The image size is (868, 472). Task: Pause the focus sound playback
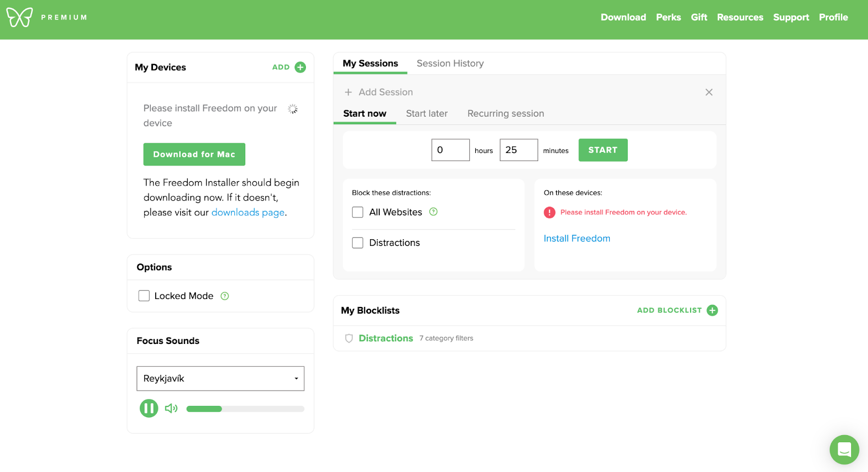pyautogui.click(x=149, y=408)
